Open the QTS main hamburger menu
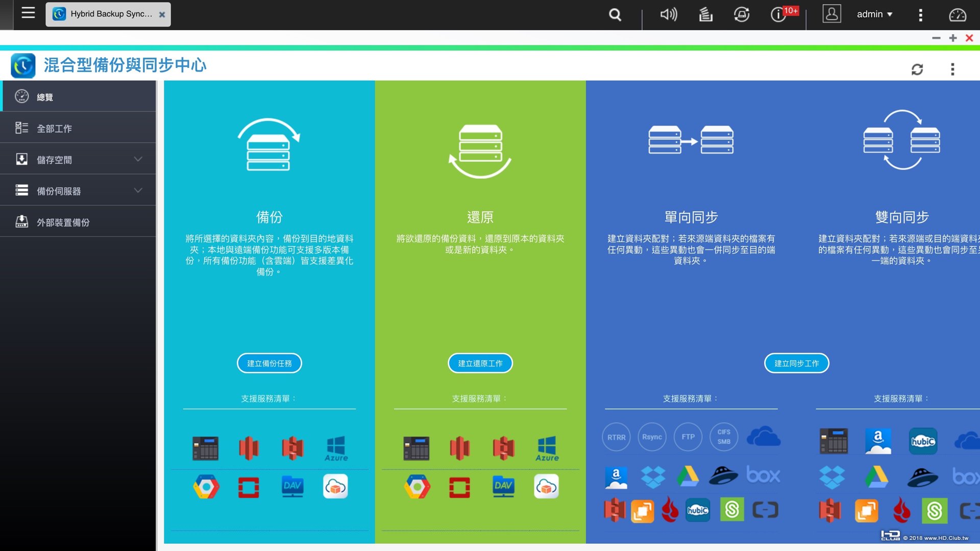The image size is (980, 551). pyautogui.click(x=28, y=13)
